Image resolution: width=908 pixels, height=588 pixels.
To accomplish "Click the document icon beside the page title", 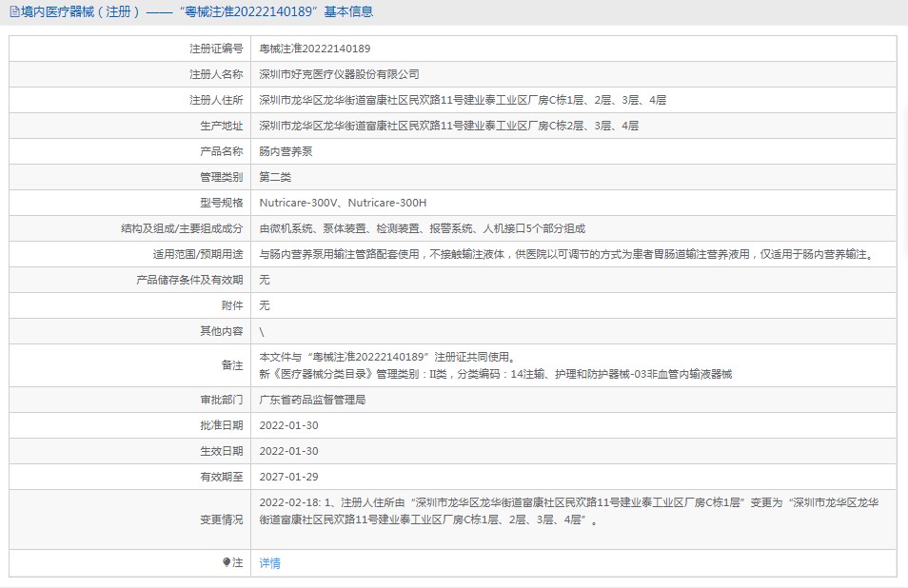I will [x=14, y=12].
